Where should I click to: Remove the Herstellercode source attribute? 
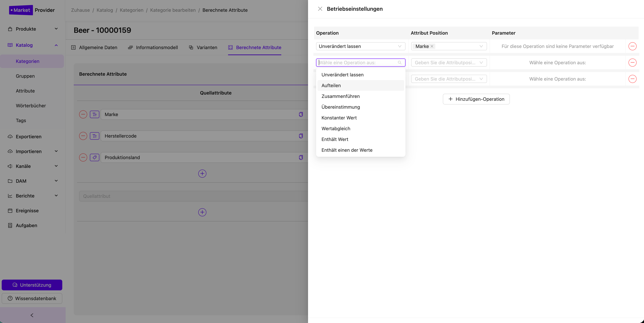pyautogui.click(x=83, y=136)
